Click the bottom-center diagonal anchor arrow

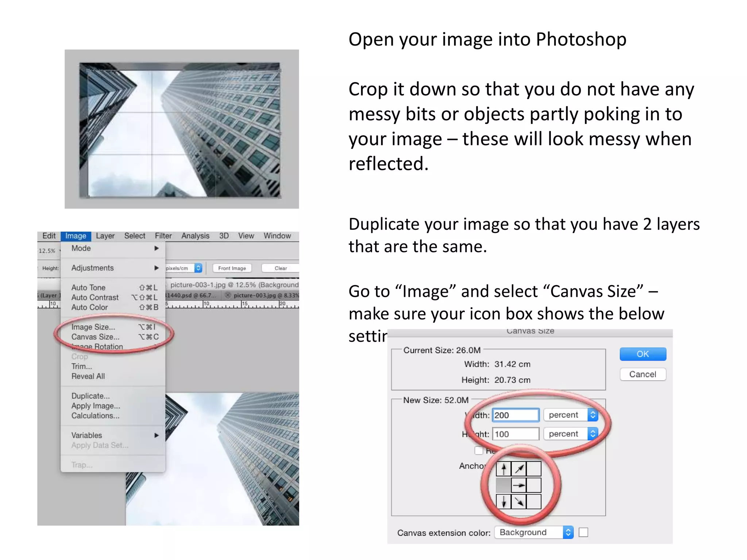point(519,502)
